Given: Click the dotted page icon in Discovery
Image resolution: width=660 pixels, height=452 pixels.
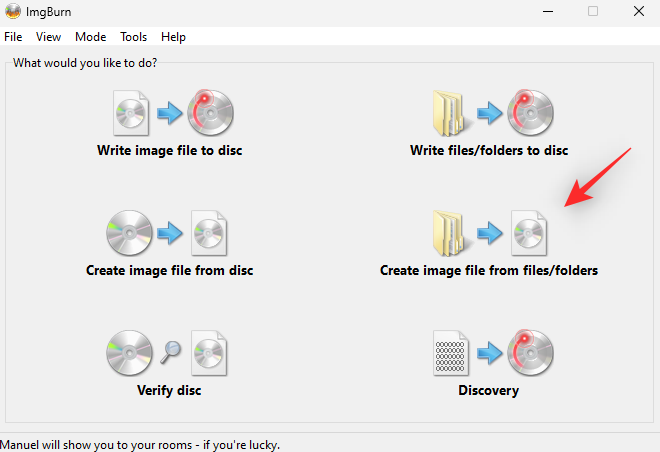Looking at the screenshot, I should (x=450, y=353).
